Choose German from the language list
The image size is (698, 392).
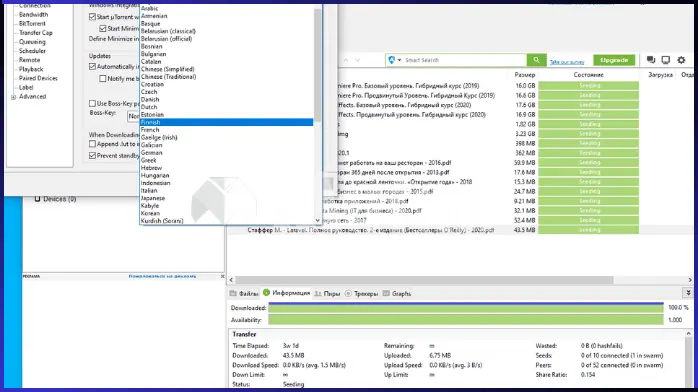coord(227,153)
